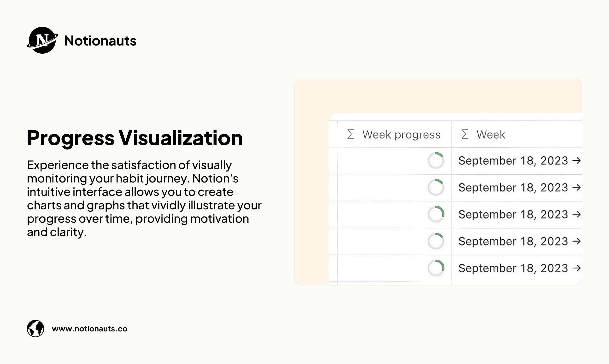The image size is (609, 364).
Task: Click the Notionauts brand name text
Action: point(100,41)
